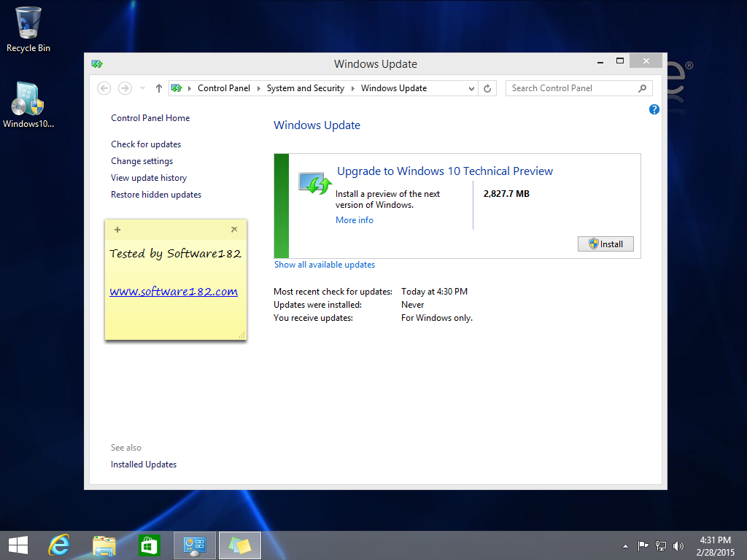The height and width of the screenshot is (560, 747).
Task: Select the Windows10 installer desktop icon
Action: (x=28, y=105)
